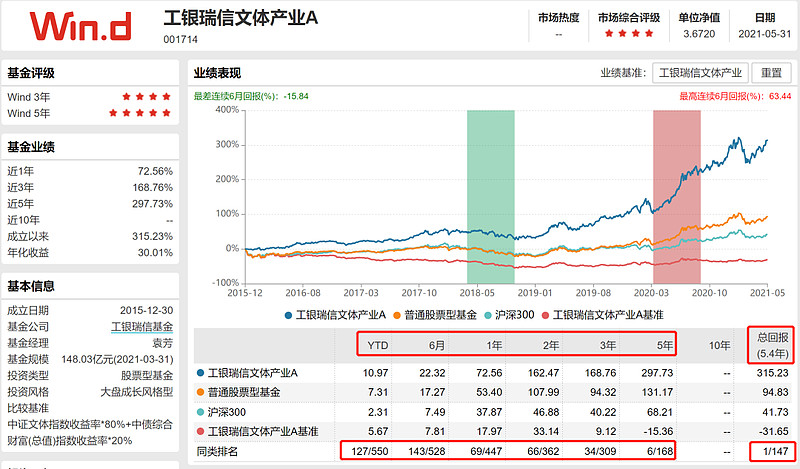Screen dimensions: 800x469
Task: Click the table row 沪深300
Action: tap(493, 412)
